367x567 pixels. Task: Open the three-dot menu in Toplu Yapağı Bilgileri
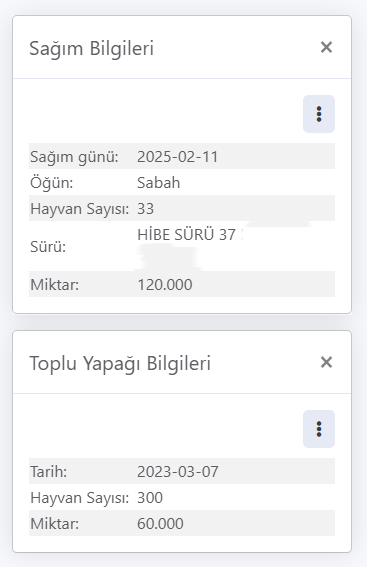[x=319, y=429]
